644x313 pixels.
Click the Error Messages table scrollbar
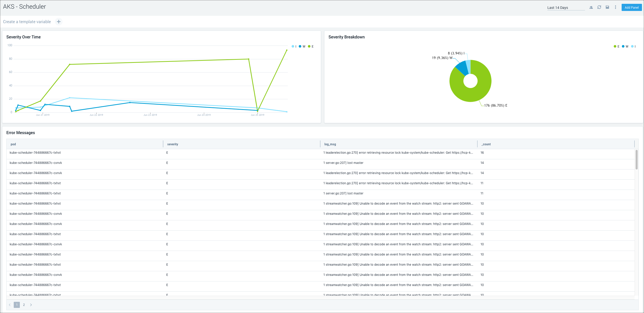point(637,160)
